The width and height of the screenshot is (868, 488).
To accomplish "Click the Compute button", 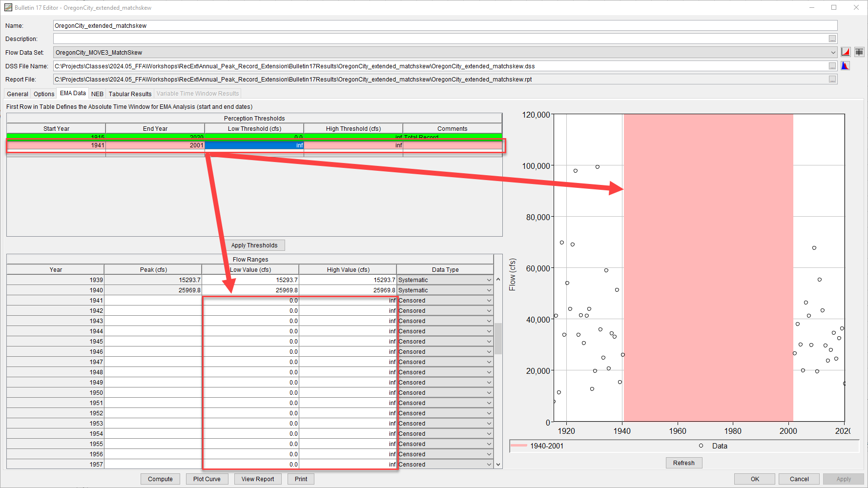I will [160, 479].
